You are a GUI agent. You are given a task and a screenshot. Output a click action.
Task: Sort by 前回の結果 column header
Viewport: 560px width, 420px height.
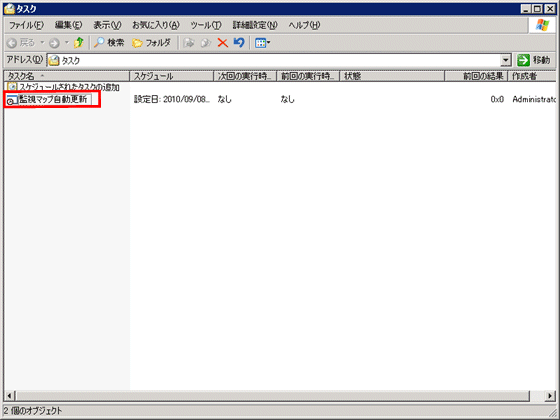pos(476,76)
